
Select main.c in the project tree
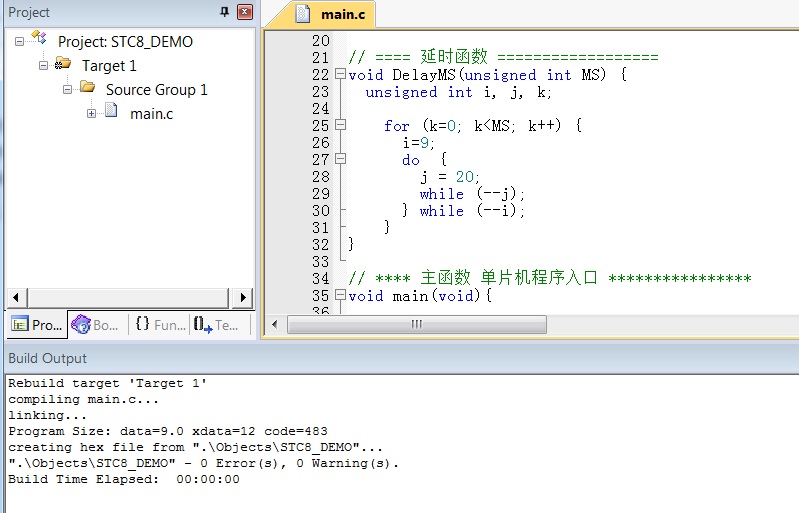(151, 114)
